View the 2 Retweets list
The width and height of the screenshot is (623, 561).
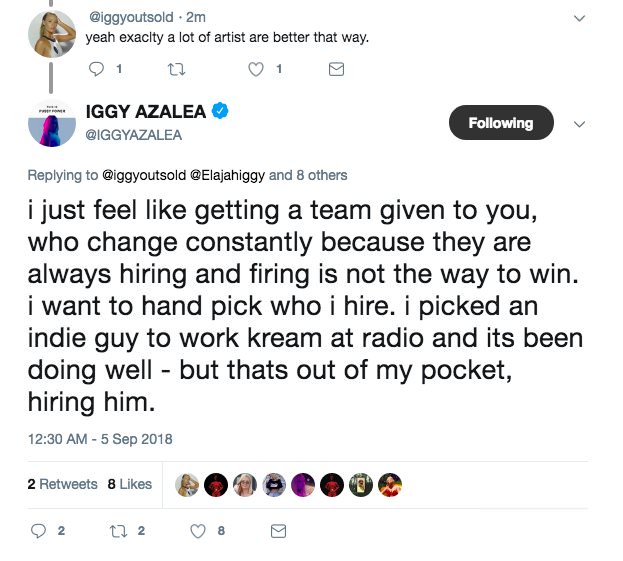[x=62, y=484]
